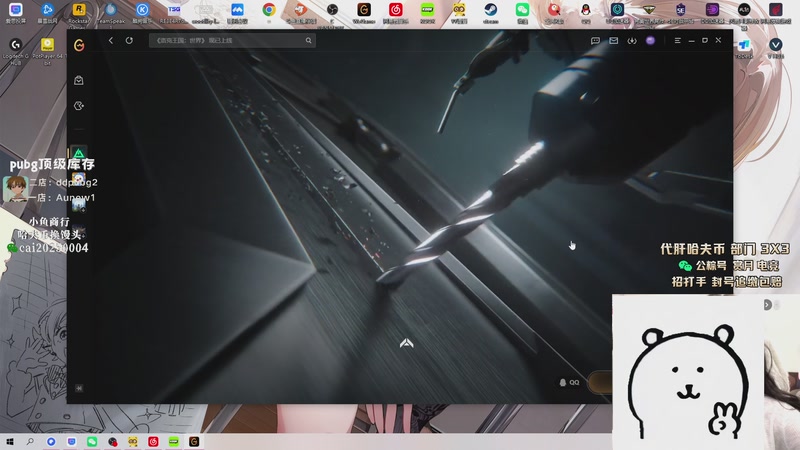Switch to the launcher in taskbar
Screen dimensions: 800x450
194,441
